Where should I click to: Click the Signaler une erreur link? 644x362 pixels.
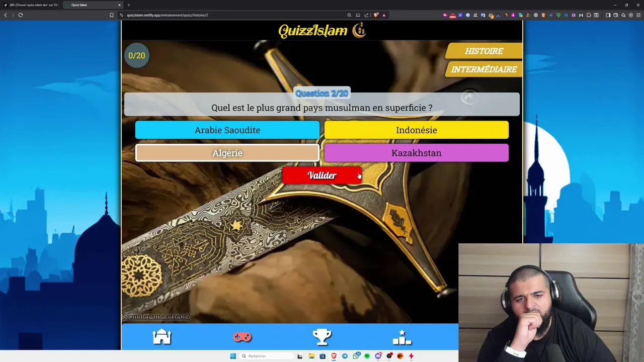[156, 316]
